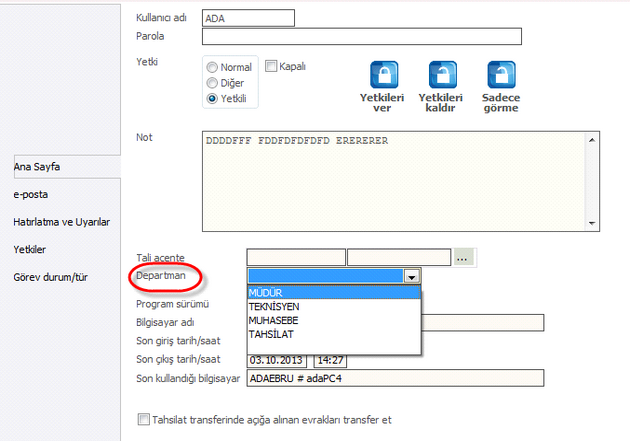Click the Not scrollbar down arrow

592,224
